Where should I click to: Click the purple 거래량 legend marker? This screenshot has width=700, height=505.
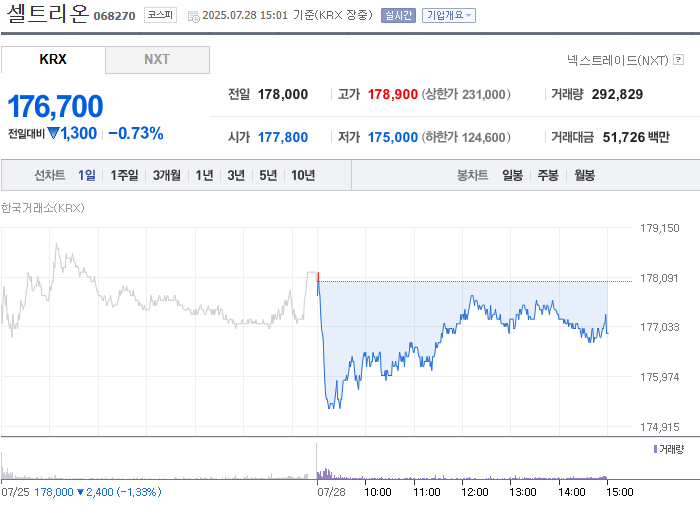(x=655, y=449)
